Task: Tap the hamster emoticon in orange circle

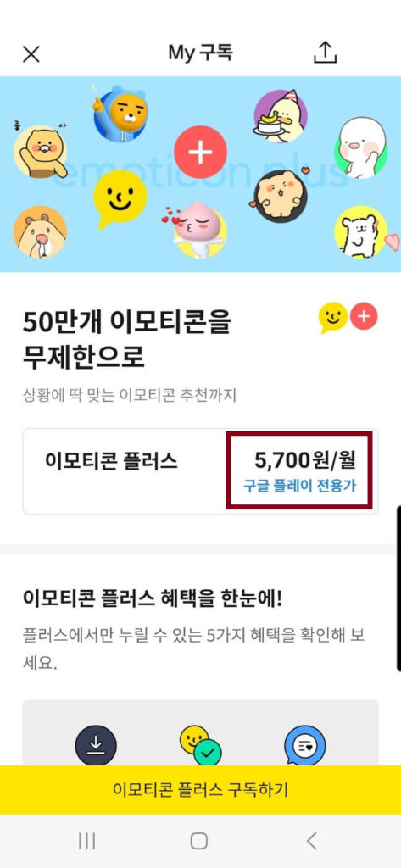Action: pyautogui.click(x=40, y=232)
